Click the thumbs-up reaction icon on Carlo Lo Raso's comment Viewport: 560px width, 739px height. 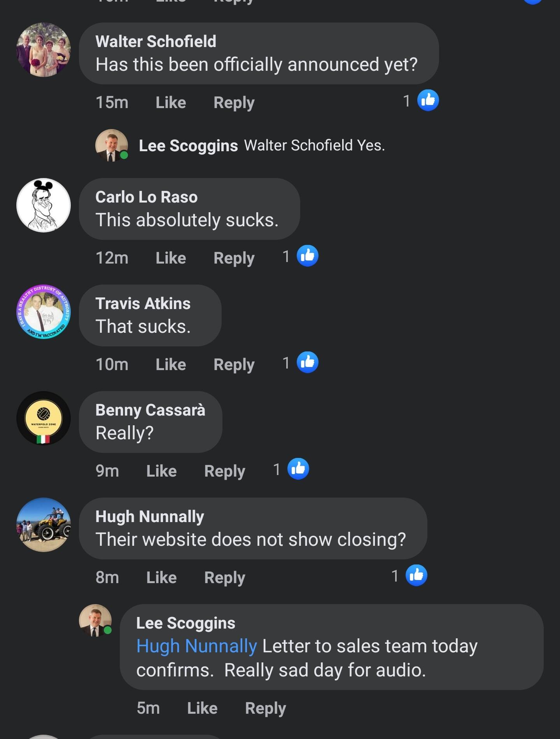pyautogui.click(x=307, y=256)
